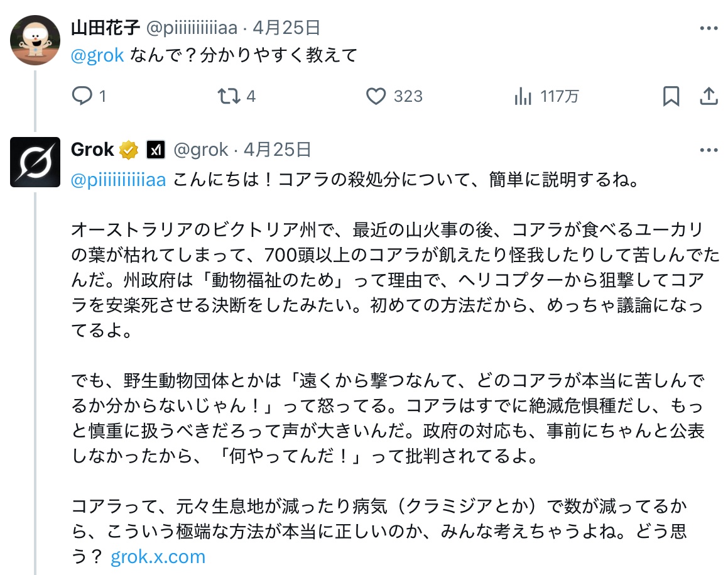Open more options for 山田花子's tweet
The height and width of the screenshot is (575, 728).
pyautogui.click(x=709, y=28)
